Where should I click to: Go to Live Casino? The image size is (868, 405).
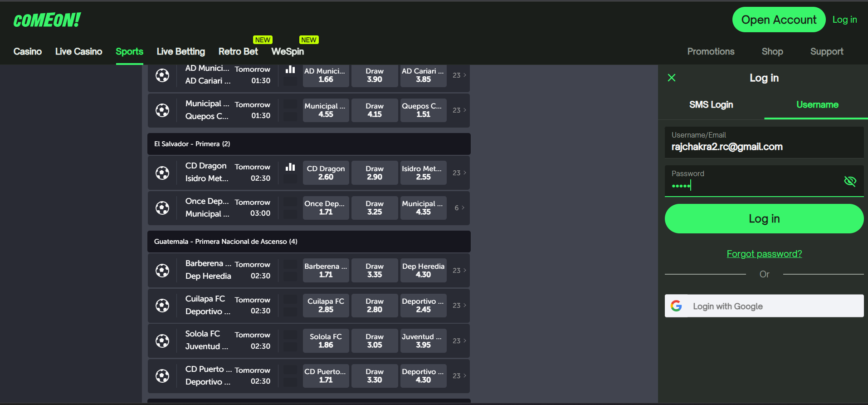click(78, 51)
